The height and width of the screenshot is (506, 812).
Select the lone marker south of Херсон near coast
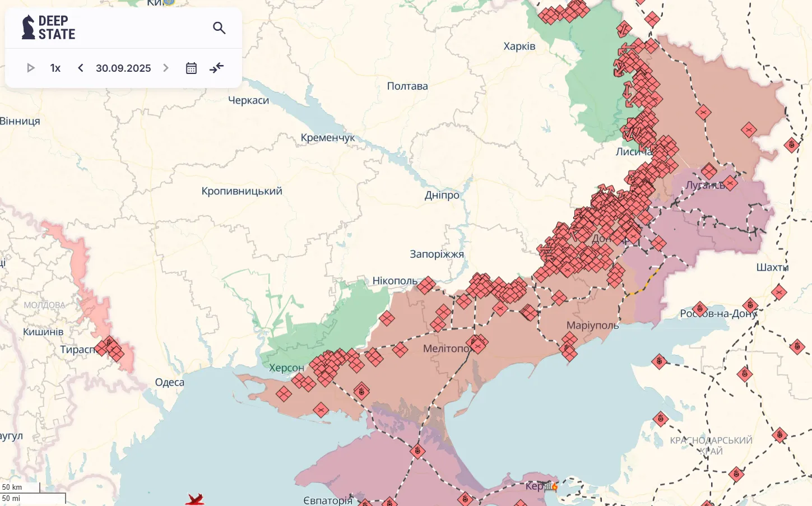click(321, 410)
